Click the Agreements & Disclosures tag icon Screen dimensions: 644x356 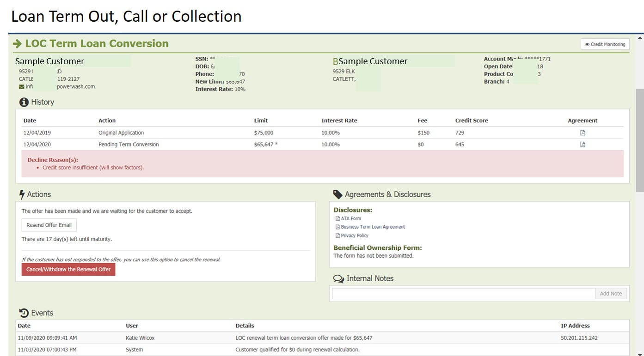click(x=337, y=194)
